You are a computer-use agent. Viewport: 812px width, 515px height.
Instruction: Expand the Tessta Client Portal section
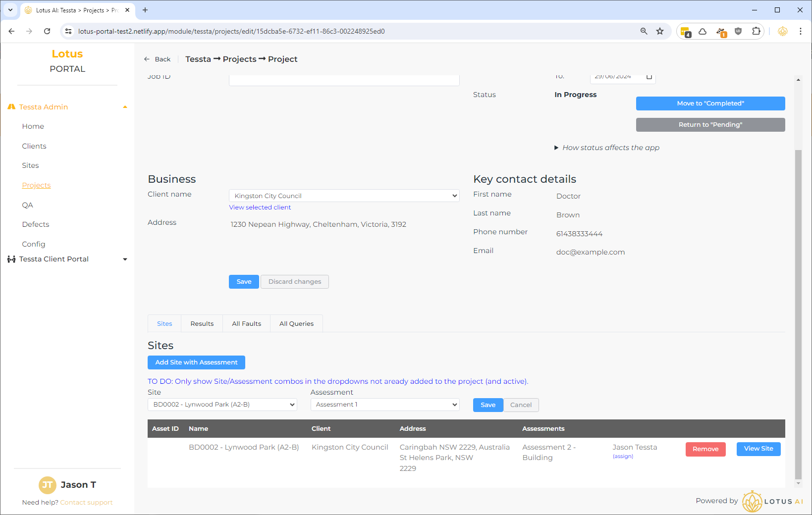pos(125,259)
